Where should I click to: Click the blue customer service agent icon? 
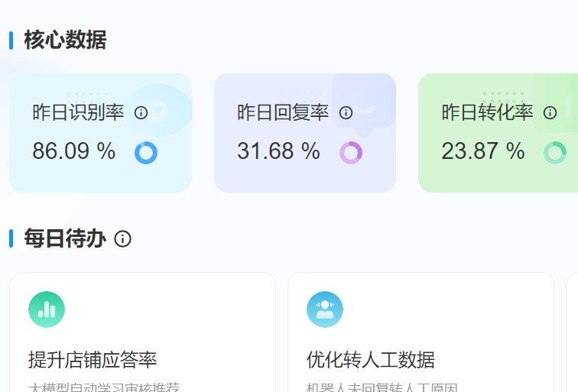(x=325, y=309)
